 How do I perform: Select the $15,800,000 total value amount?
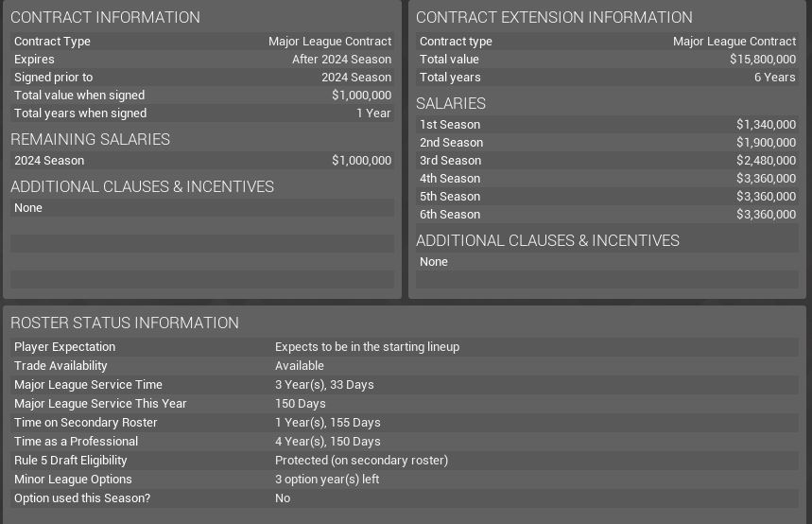(762, 59)
